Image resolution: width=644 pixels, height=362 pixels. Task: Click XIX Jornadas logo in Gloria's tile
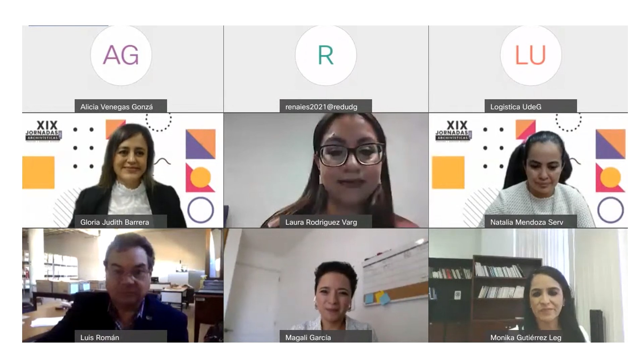[x=44, y=131]
